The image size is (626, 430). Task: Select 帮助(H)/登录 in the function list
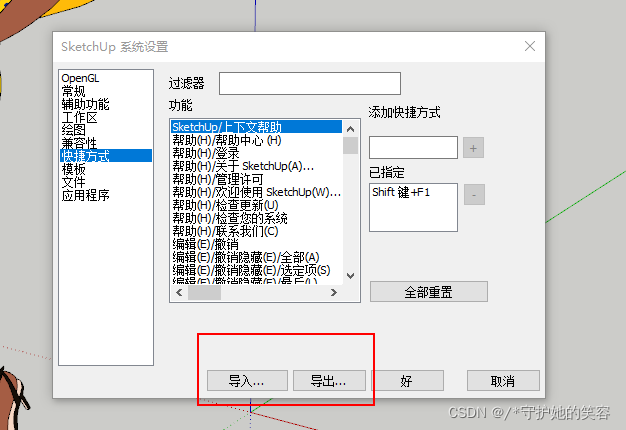pyautogui.click(x=206, y=153)
